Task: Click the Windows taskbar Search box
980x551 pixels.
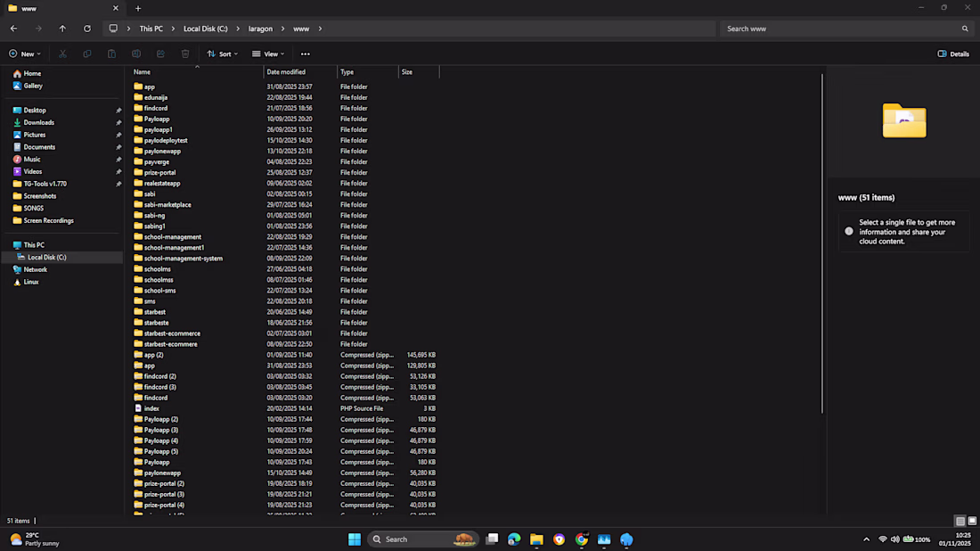Action: pos(422,539)
